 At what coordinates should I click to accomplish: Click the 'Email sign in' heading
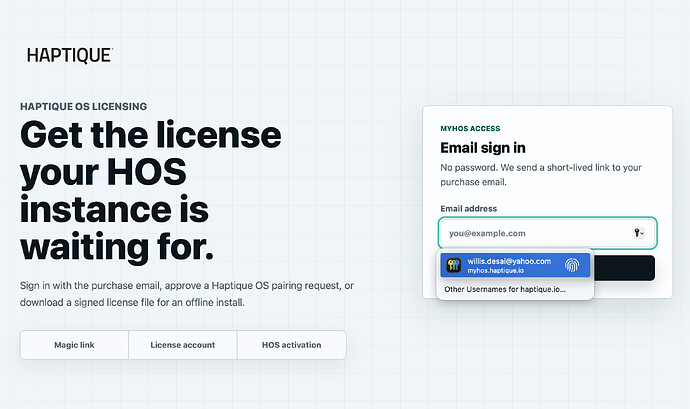coord(483,148)
